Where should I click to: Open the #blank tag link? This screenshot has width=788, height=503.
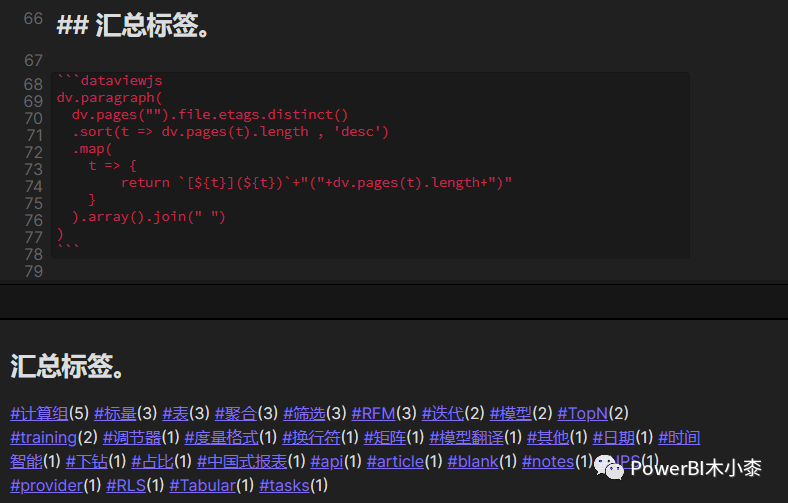(473, 462)
